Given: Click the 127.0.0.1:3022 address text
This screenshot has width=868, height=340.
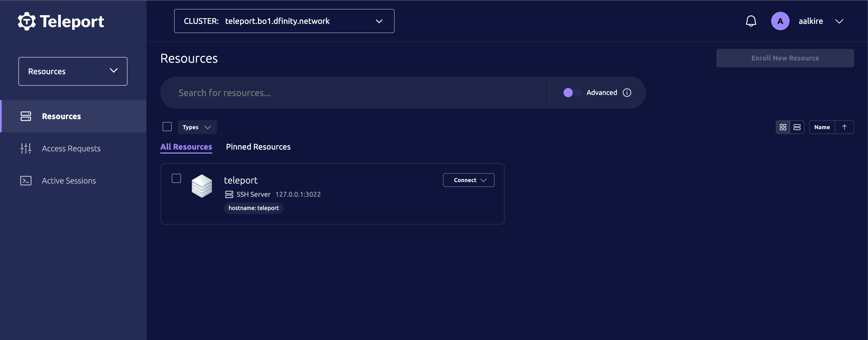Looking at the screenshot, I should pyautogui.click(x=298, y=194).
